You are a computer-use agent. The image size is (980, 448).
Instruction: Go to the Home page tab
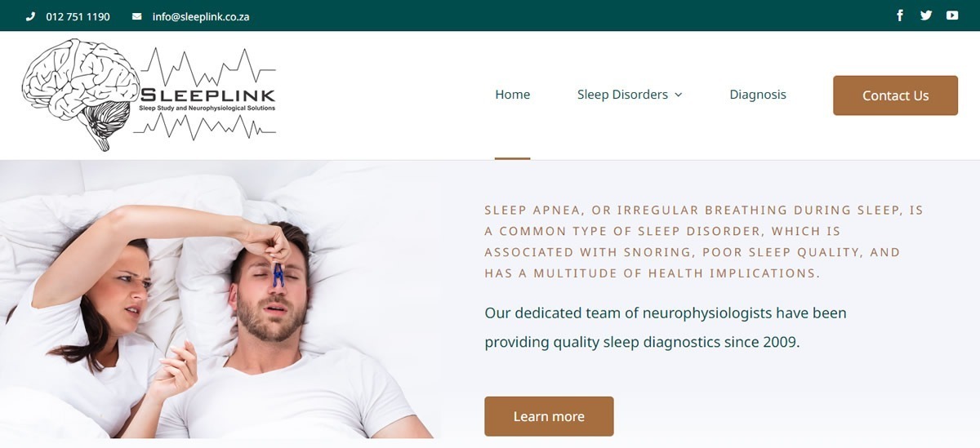click(512, 95)
